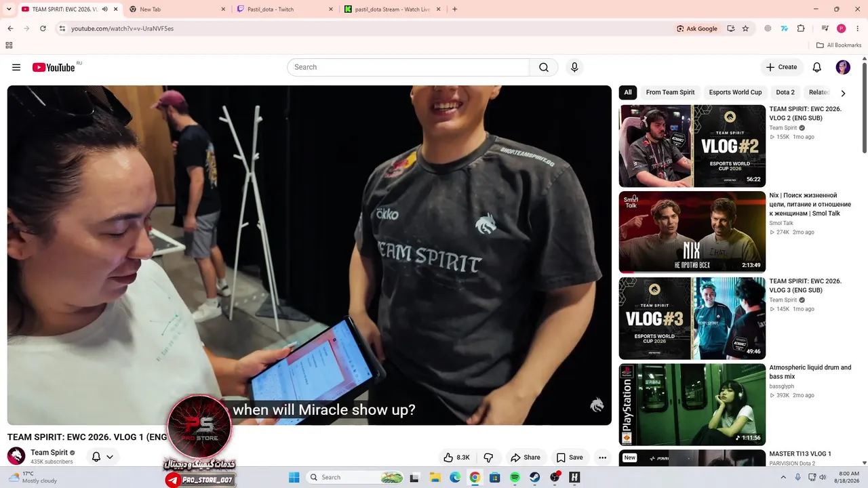868x488 pixels.
Task: Select the Dota 2 filter chip
Action: (x=785, y=92)
